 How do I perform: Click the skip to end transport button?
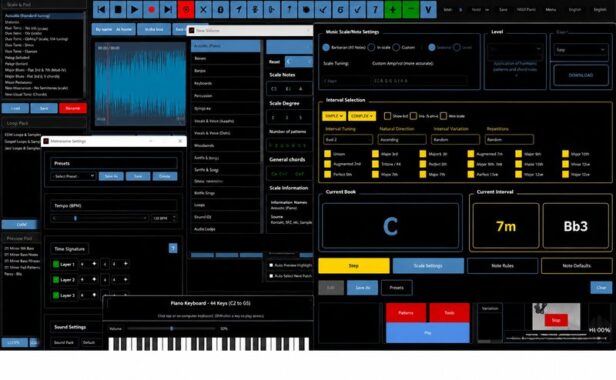168,9
